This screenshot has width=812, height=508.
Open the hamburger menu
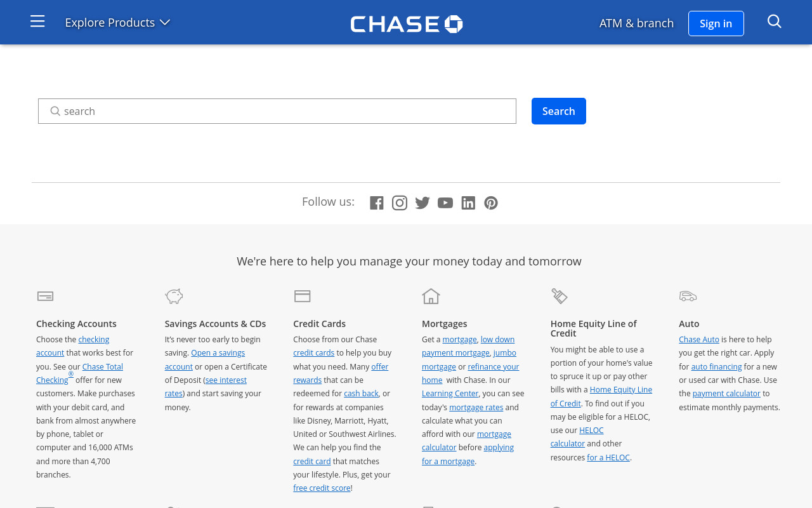(x=37, y=22)
